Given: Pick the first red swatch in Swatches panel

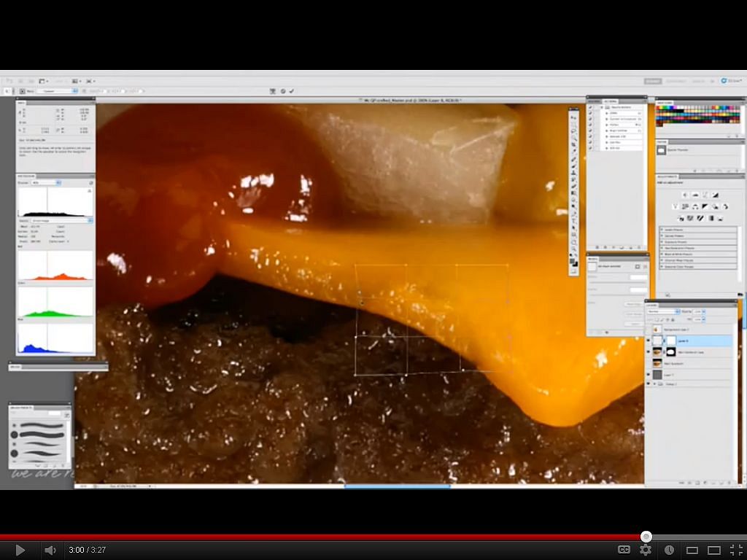Looking at the screenshot, I should [658, 108].
